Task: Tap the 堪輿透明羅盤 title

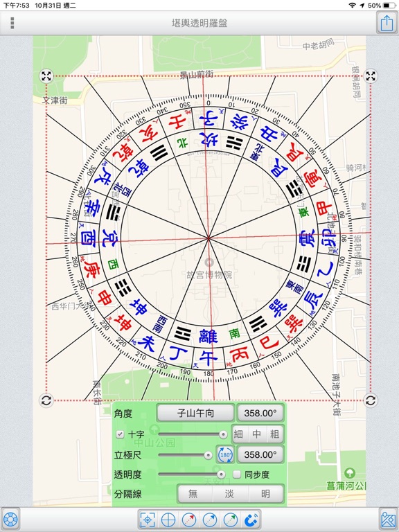Action: (199, 23)
